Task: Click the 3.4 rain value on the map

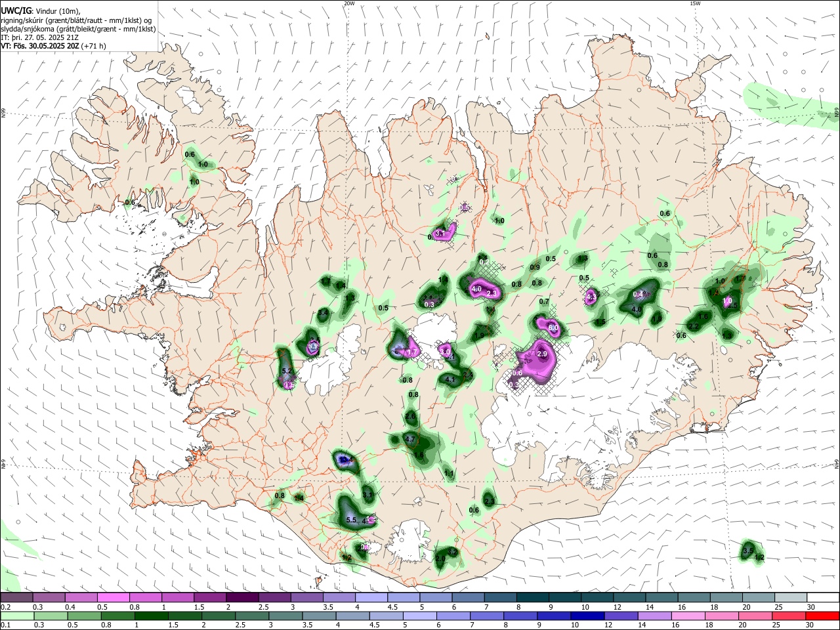Action: pyautogui.click(x=323, y=314)
